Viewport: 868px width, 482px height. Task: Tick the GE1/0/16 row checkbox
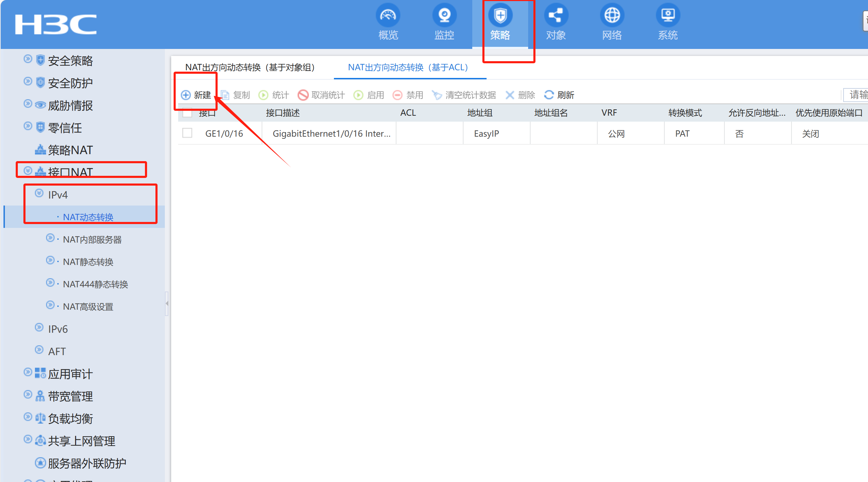point(187,133)
